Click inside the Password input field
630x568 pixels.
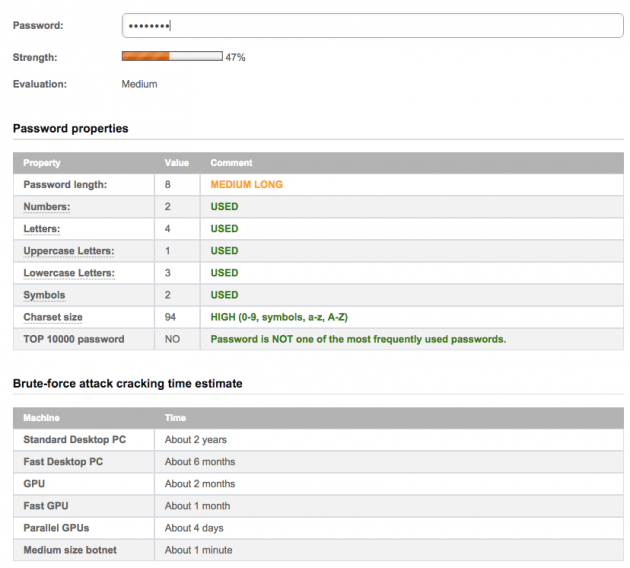(x=372, y=26)
